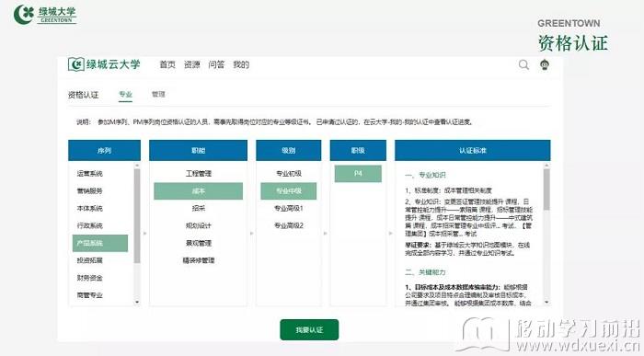Screen dimensions: 644x356
Task: Select 营销服务 in the 序列 list
Action: 89,191
